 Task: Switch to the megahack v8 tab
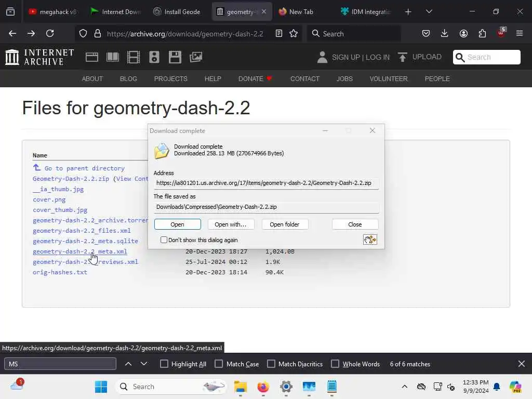coord(52,12)
